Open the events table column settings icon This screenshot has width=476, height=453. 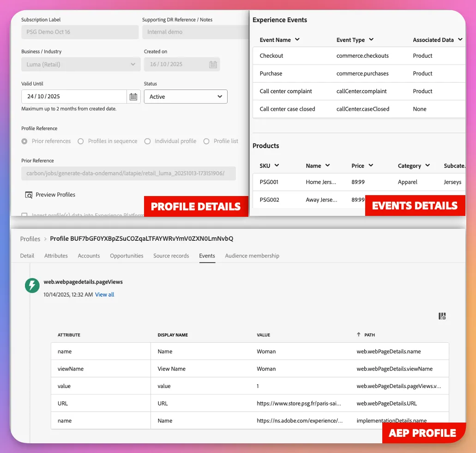click(x=442, y=316)
